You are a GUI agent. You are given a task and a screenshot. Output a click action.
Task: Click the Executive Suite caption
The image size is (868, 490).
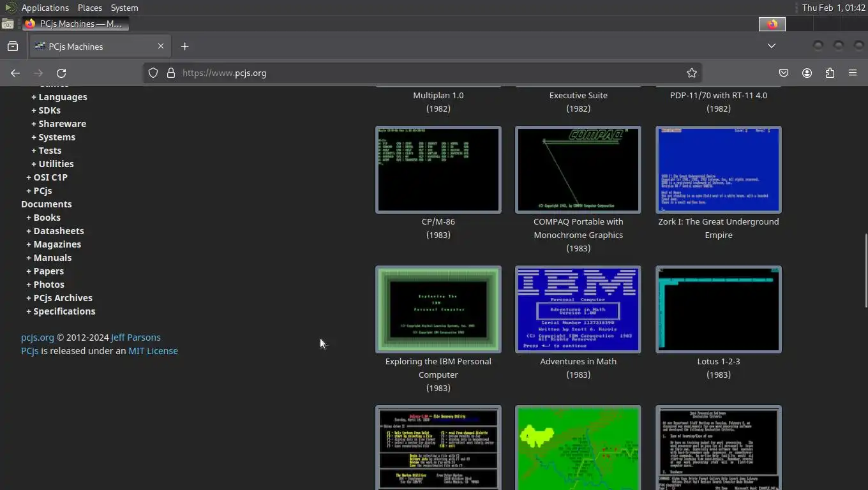[578, 95]
